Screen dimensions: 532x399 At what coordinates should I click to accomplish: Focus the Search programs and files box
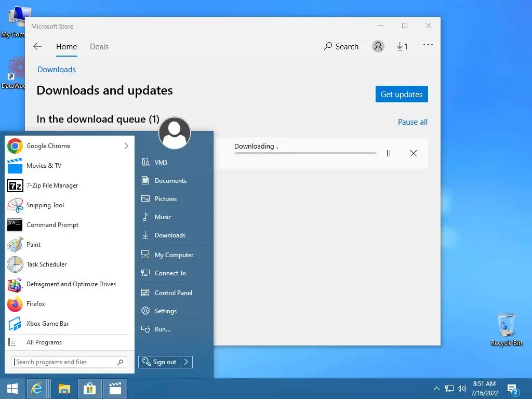(x=69, y=362)
